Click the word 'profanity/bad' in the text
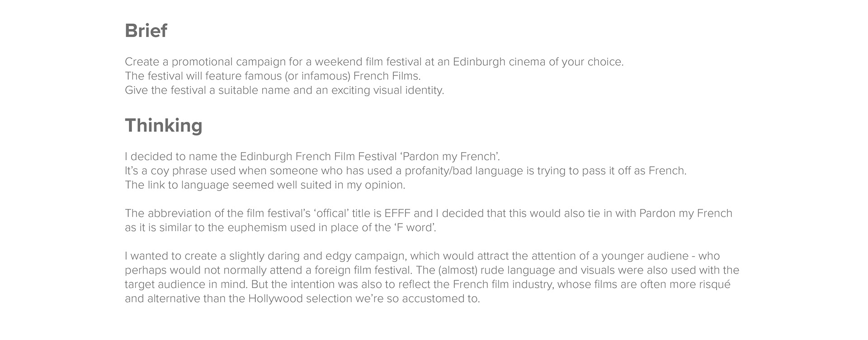This screenshot has height=340, width=868. tap(438, 171)
